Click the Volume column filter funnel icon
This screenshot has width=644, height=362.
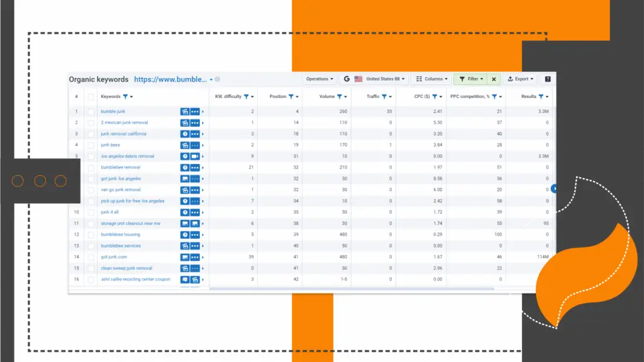(x=340, y=97)
